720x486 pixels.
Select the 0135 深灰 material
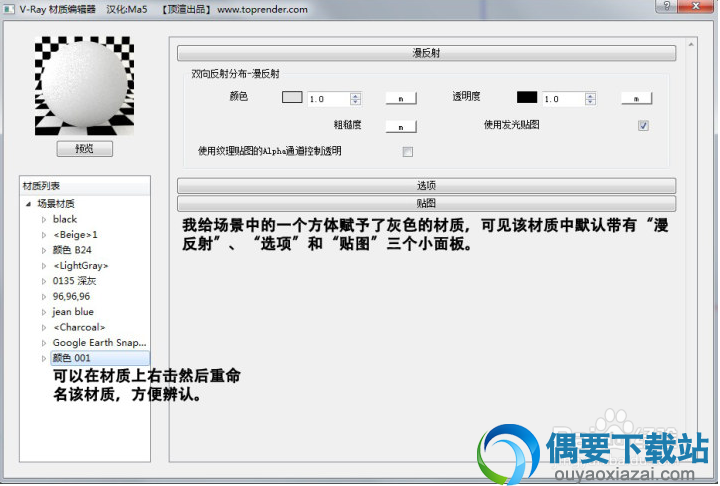coord(74,281)
